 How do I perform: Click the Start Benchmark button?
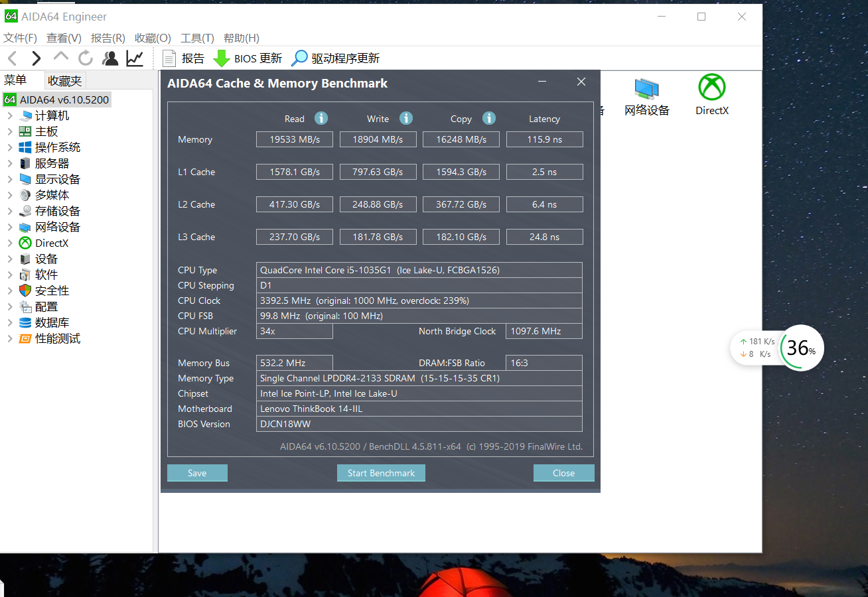(381, 473)
